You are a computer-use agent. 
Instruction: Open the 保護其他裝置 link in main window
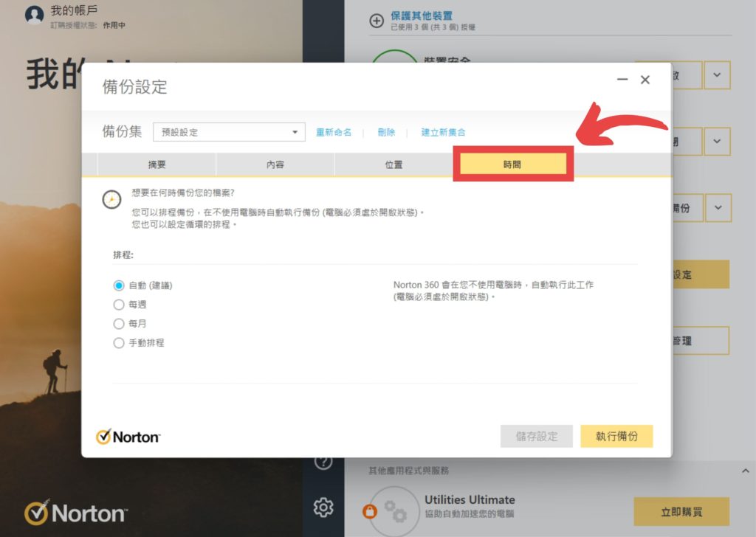coord(422,15)
